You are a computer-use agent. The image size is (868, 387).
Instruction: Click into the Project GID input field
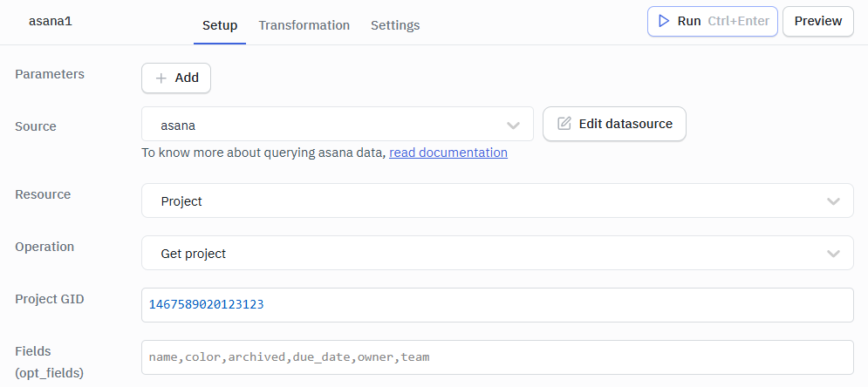point(497,304)
